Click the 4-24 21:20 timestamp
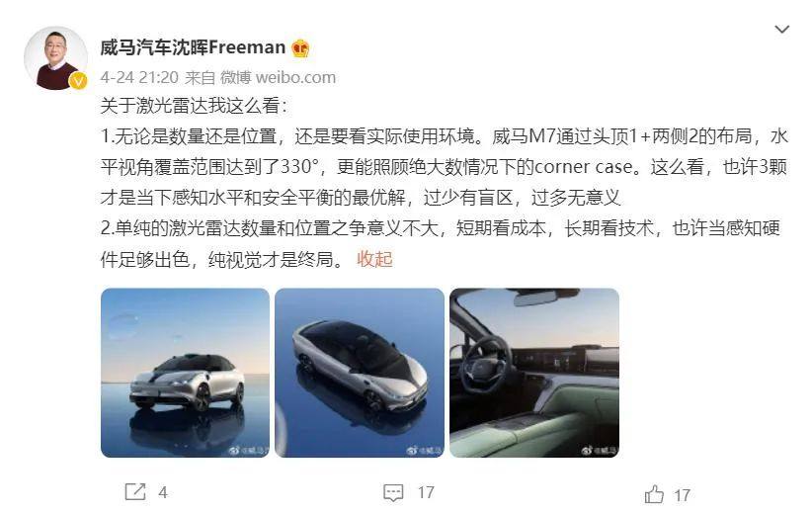812x514 pixels. (x=139, y=78)
